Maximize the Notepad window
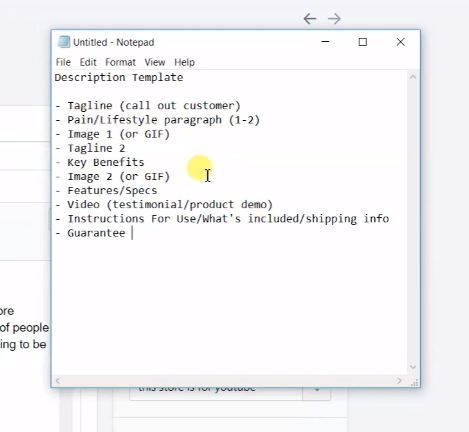Screen dimensions: 469x432 363,42
